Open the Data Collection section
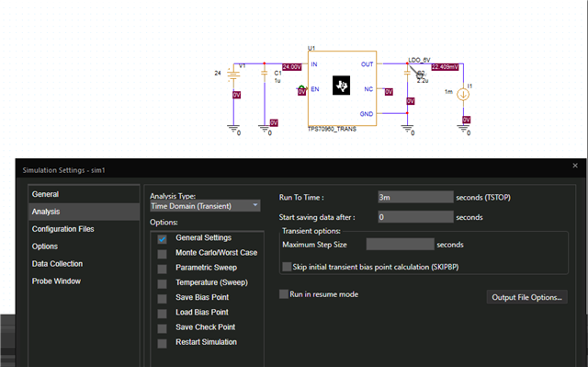 point(57,264)
